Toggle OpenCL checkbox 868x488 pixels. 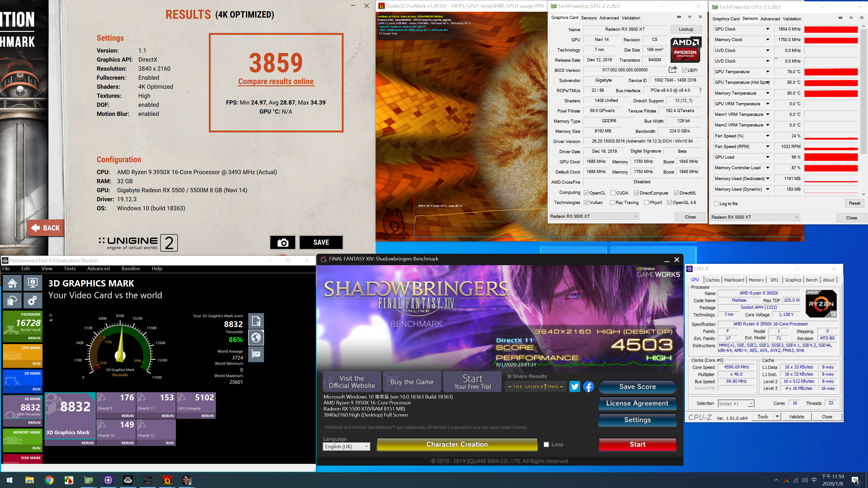pos(586,193)
